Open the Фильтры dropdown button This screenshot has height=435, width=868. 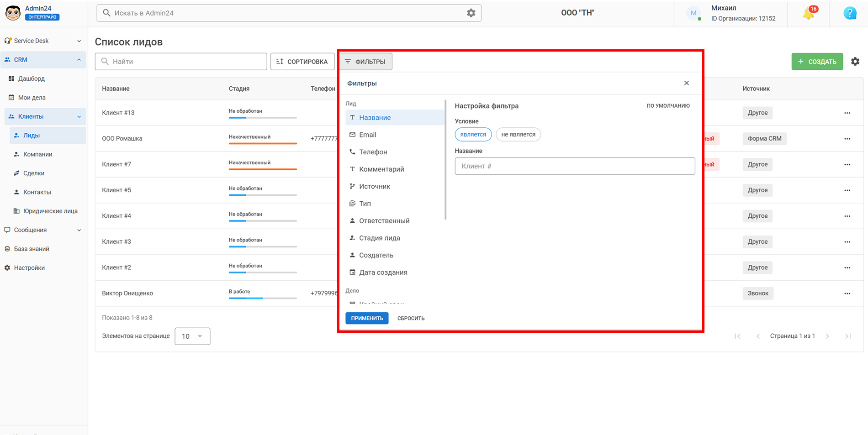coord(365,62)
